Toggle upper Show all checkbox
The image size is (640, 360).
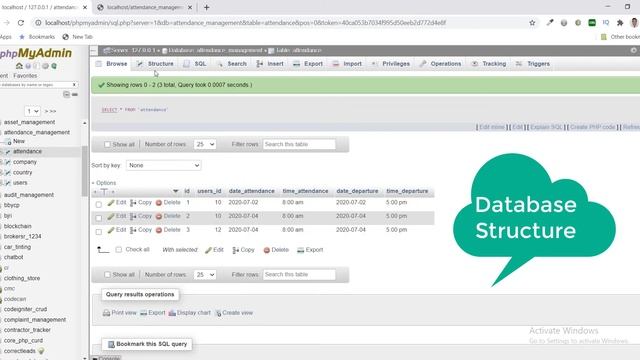[107, 144]
